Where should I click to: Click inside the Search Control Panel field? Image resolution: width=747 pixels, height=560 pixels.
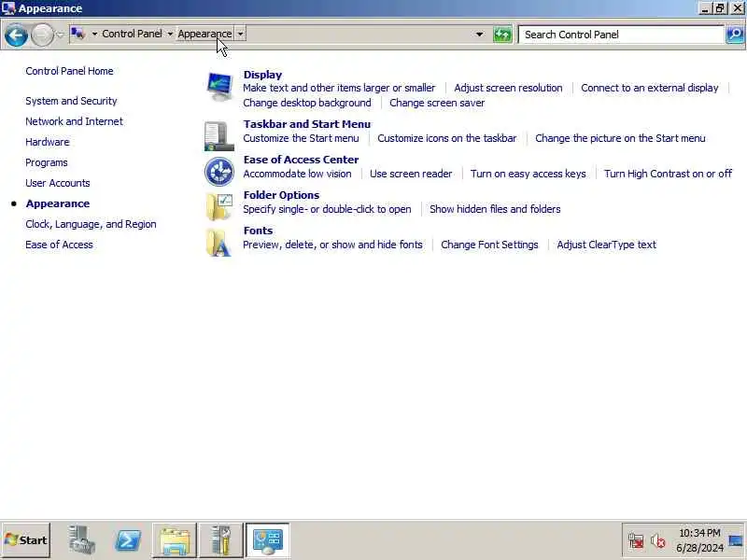click(621, 35)
